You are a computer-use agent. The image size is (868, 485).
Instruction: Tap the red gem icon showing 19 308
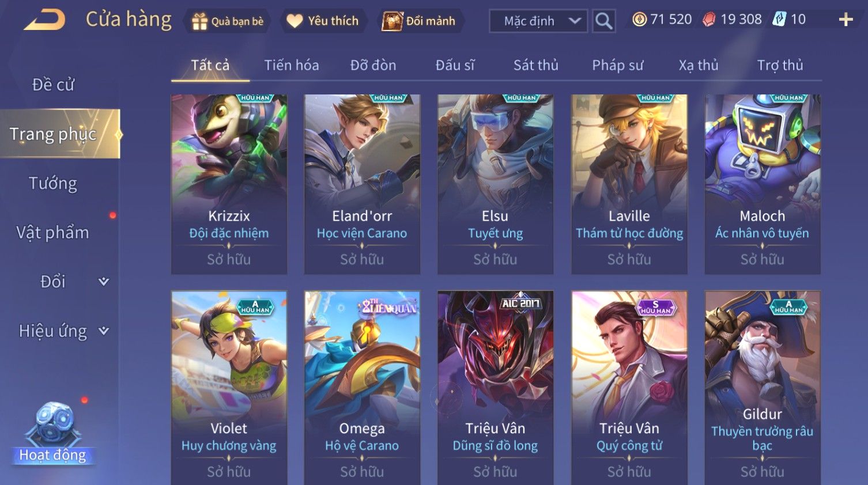pos(709,20)
